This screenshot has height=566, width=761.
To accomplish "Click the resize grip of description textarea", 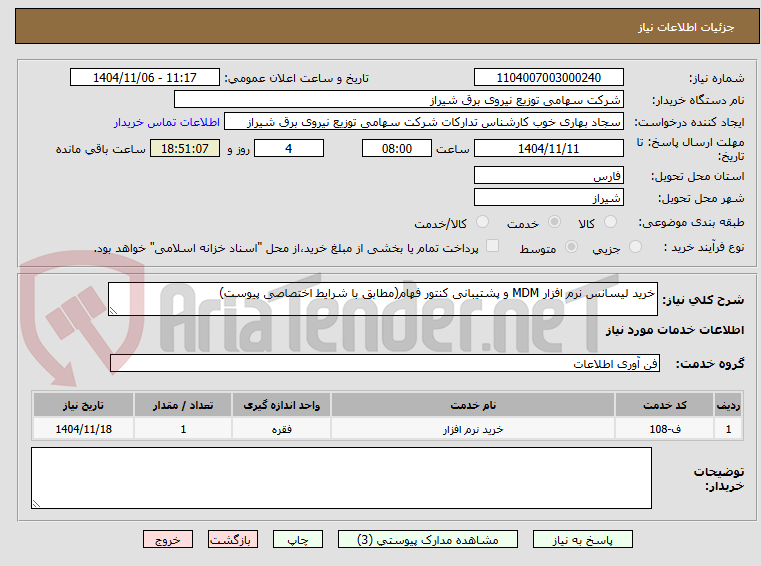I will click(x=113, y=311).
